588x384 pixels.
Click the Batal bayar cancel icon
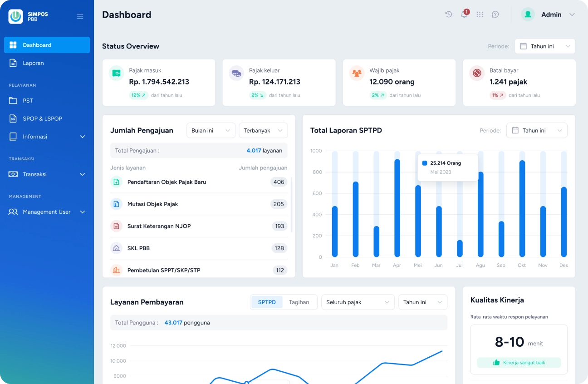[477, 73]
